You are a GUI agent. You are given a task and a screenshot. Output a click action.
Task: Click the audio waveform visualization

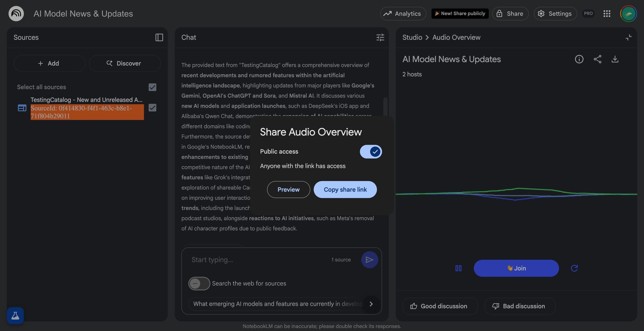pyautogui.click(x=516, y=194)
